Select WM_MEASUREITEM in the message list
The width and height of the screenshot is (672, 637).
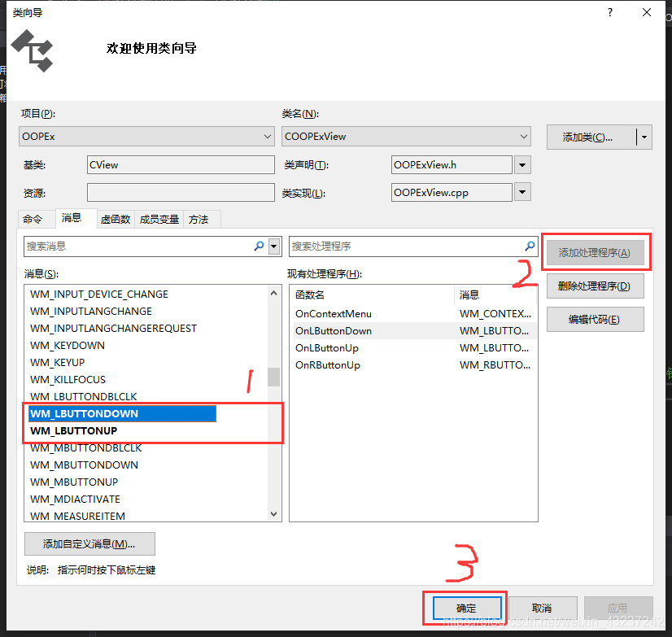point(77,516)
